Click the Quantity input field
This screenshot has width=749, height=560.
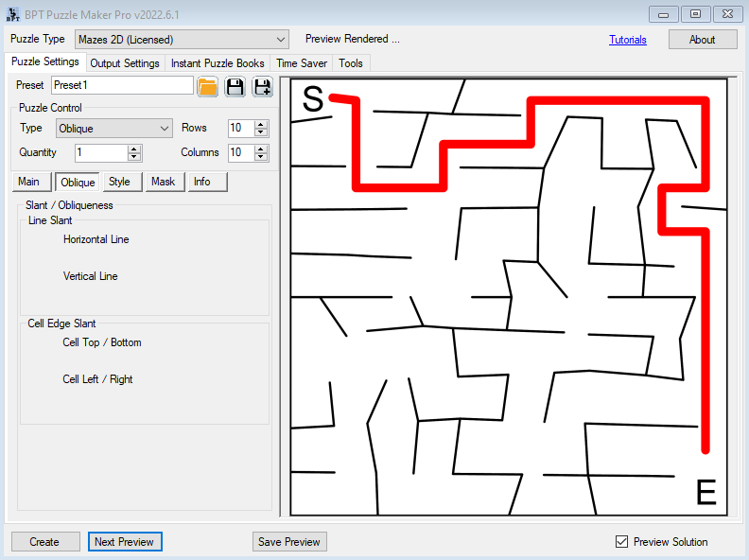pos(101,153)
